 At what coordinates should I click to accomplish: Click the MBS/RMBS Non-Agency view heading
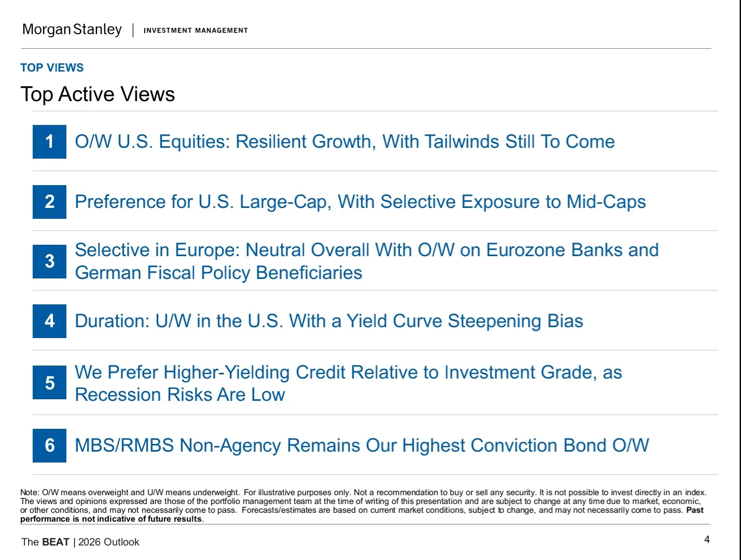coord(362,445)
